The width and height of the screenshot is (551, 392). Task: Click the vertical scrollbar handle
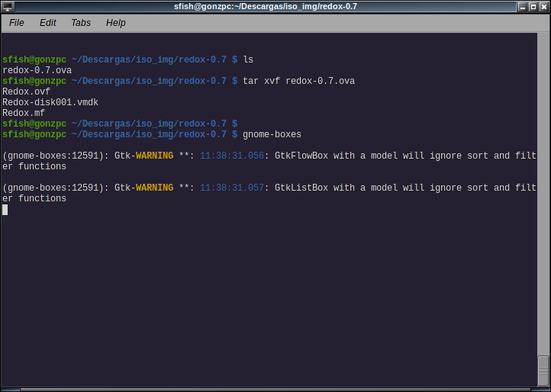pos(543,371)
